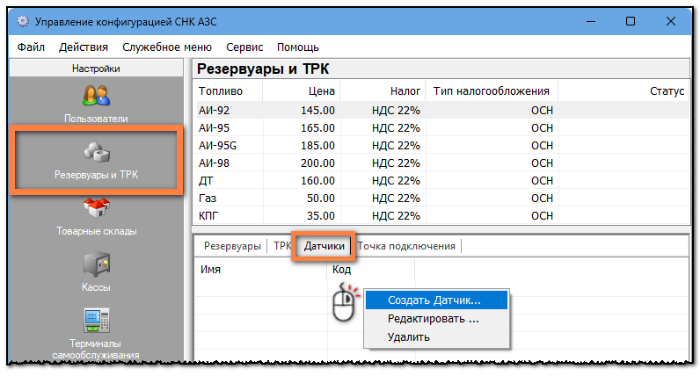This screenshot has width=700, height=376.
Task: Click the Имя column header
Action: (x=260, y=269)
